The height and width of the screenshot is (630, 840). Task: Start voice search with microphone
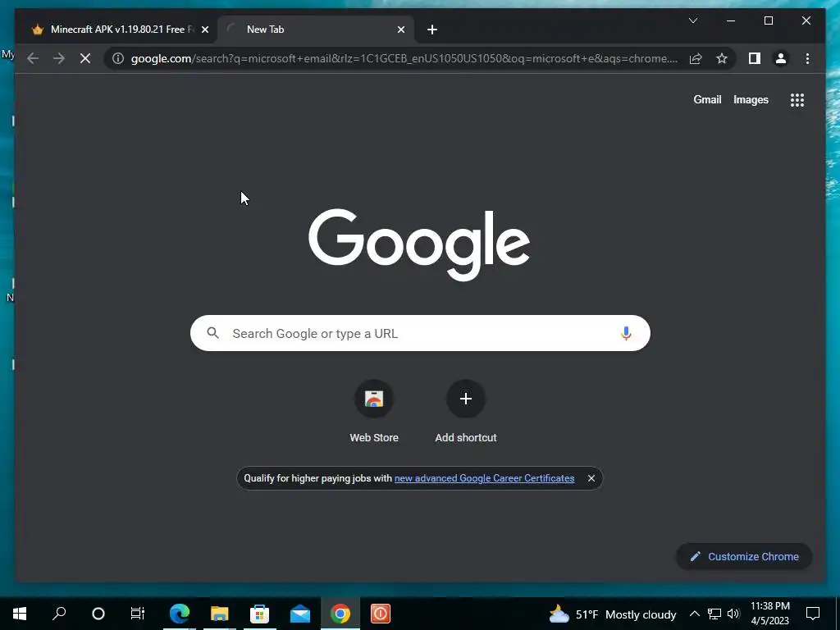click(x=626, y=333)
